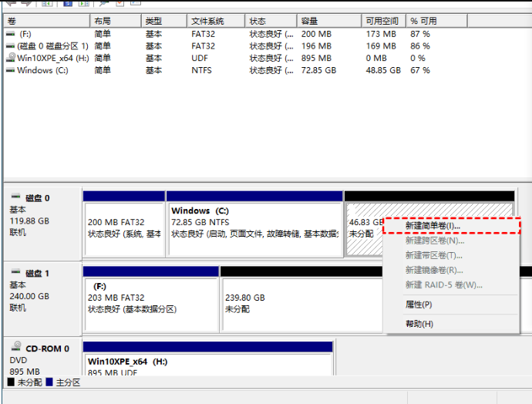532x404 pixels.
Task: Click the CD-ROM 0 label in the disk pane
Action: (x=48, y=348)
